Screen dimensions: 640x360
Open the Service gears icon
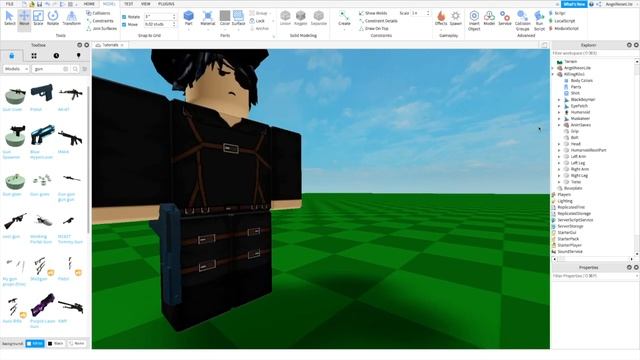[x=505, y=18]
